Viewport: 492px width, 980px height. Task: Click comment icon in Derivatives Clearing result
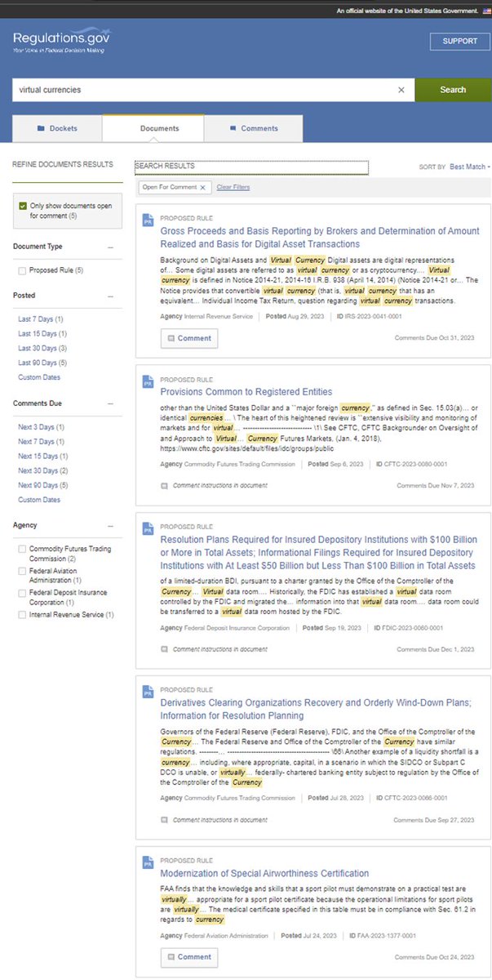(x=165, y=819)
